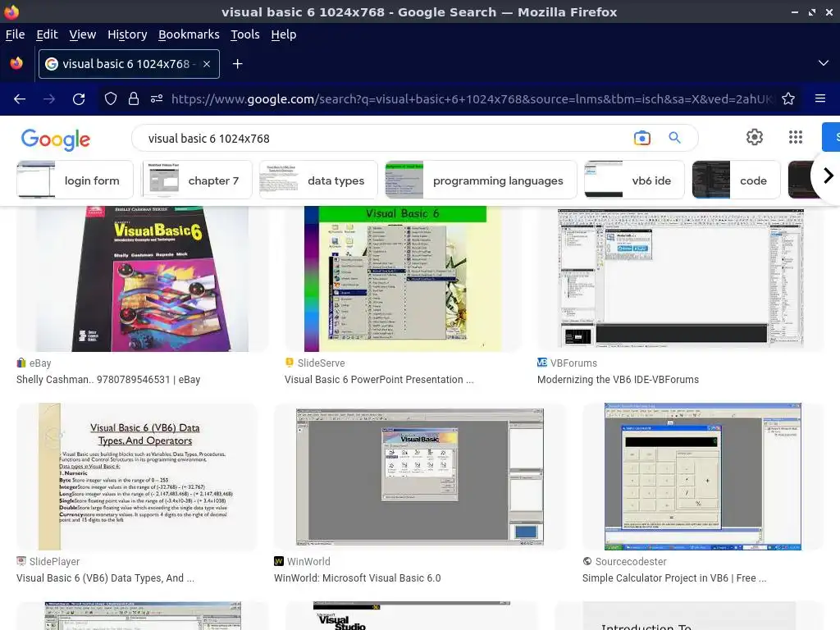Open the Bookmarks menu
840x630 pixels.
pos(189,34)
